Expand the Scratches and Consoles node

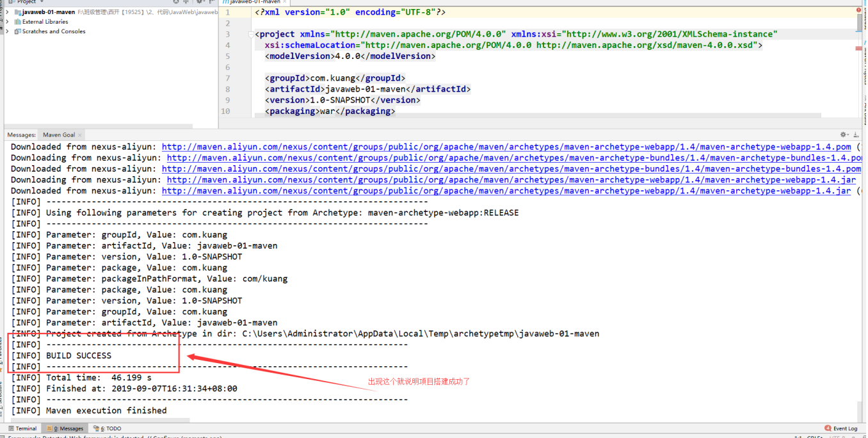8,31
